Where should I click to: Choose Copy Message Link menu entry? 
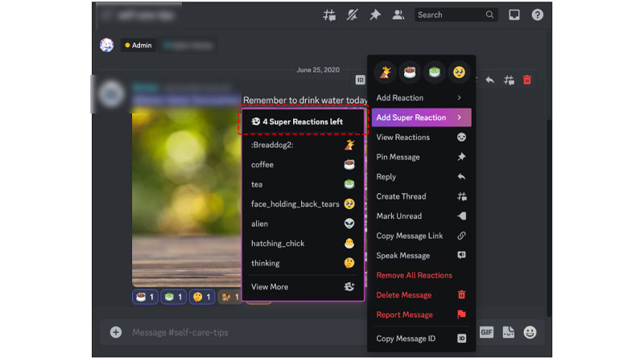(421, 236)
